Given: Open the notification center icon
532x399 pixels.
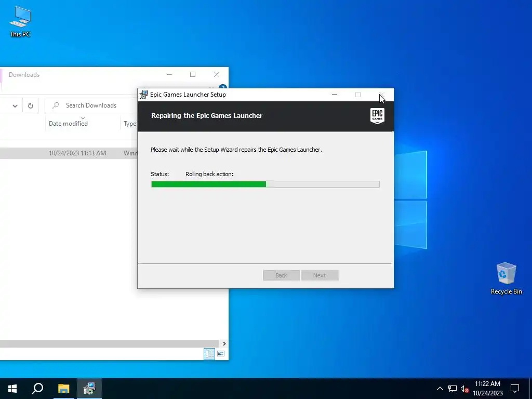Looking at the screenshot, I should [515, 389].
